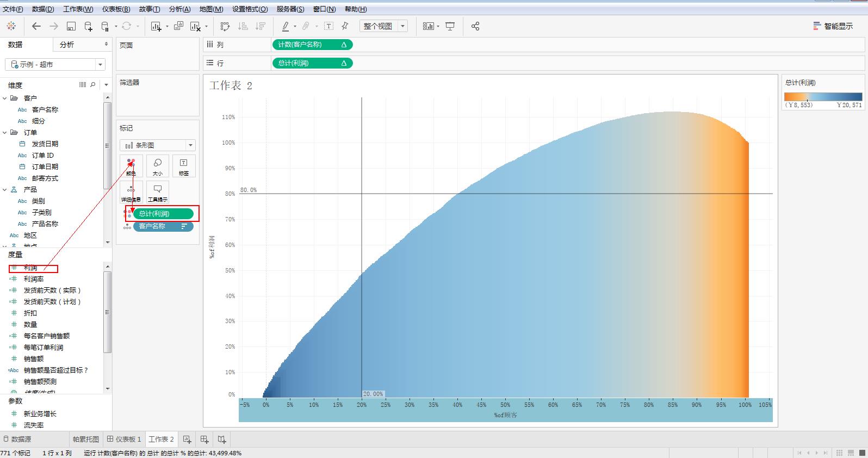Open the 颜色 color card

point(131,166)
